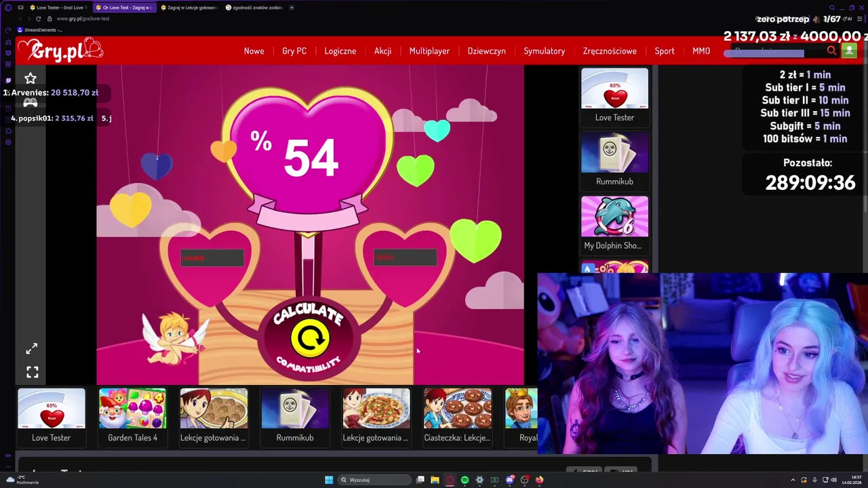Viewport: 868px width, 488px height.
Task: Show hidden tray icons chevron
Action: point(793,480)
